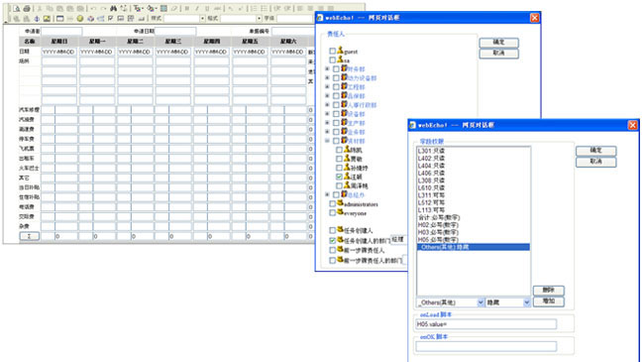Select list row L311:可写

pos(474,195)
